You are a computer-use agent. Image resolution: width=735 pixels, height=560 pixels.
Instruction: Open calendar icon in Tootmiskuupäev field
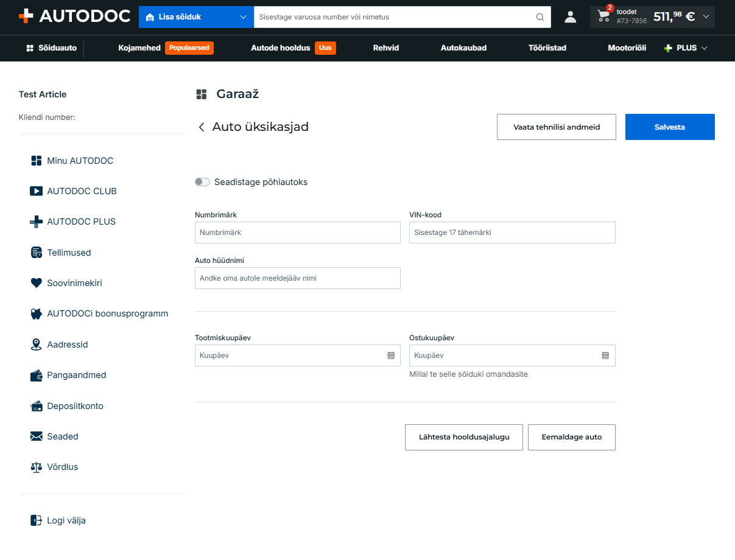tap(391, 355)
